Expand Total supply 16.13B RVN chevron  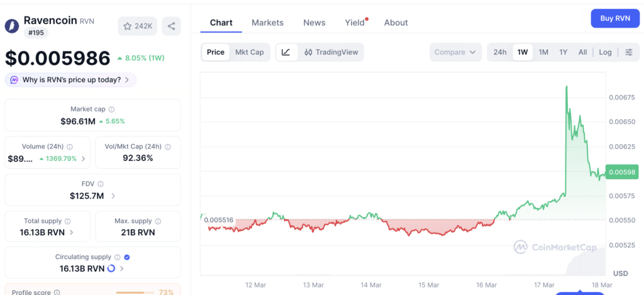pos(72,232)
